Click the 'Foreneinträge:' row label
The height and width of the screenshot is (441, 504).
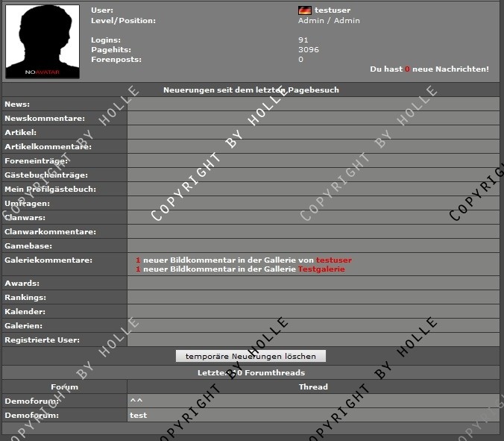[x=37, y=161]
